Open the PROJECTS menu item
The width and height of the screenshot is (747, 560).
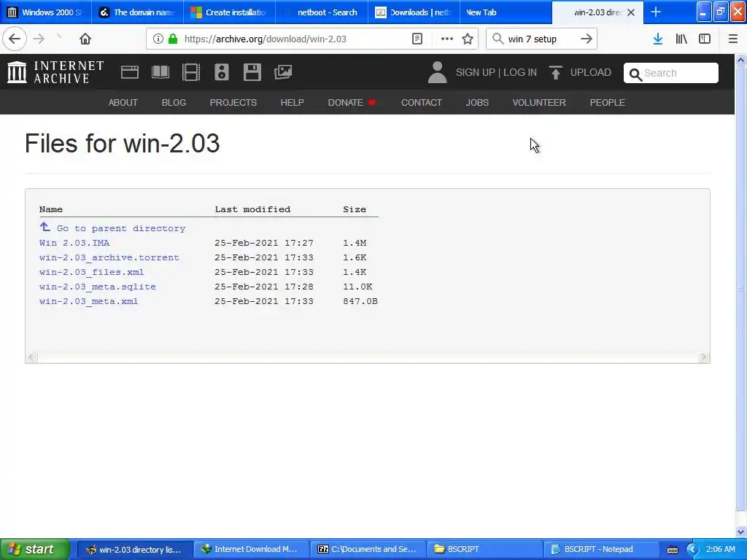point(233,102)
